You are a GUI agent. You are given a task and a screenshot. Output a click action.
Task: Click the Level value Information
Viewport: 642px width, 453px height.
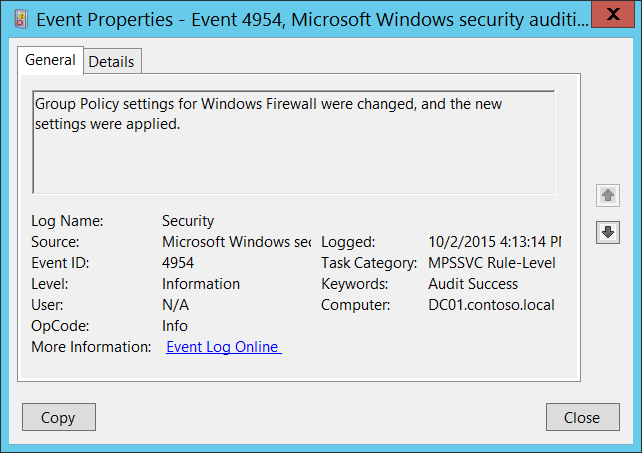click(x=200, y=284)
